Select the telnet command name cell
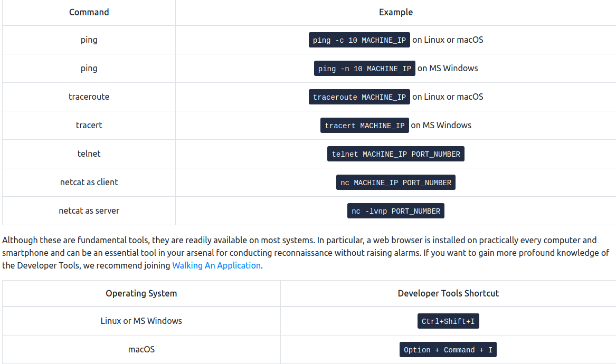616x364 pixels. click(89, 154)
